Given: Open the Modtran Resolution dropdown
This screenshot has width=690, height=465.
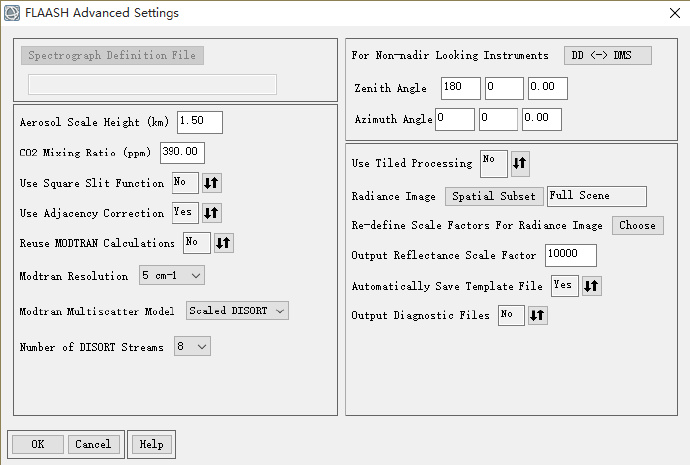Looking at the screenshot, I should tap(172, 275).
